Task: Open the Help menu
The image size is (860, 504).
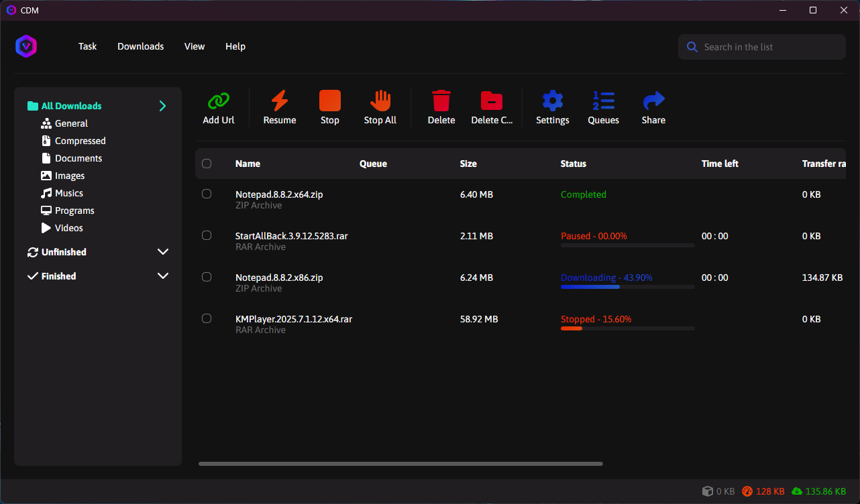Action: (235, 46)
